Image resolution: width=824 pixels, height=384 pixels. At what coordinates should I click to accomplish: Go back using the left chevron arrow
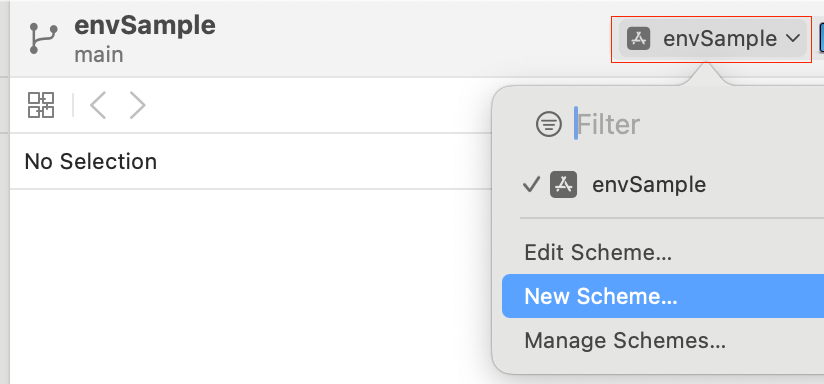point(98,105)
